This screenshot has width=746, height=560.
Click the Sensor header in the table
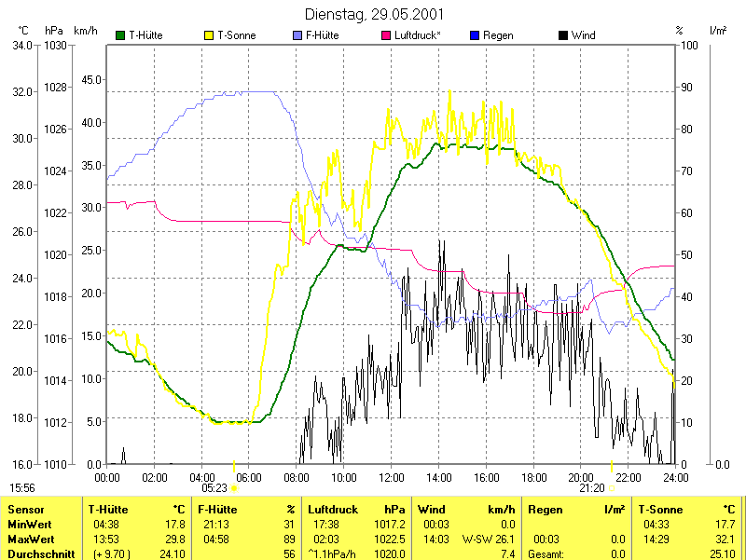24,510
